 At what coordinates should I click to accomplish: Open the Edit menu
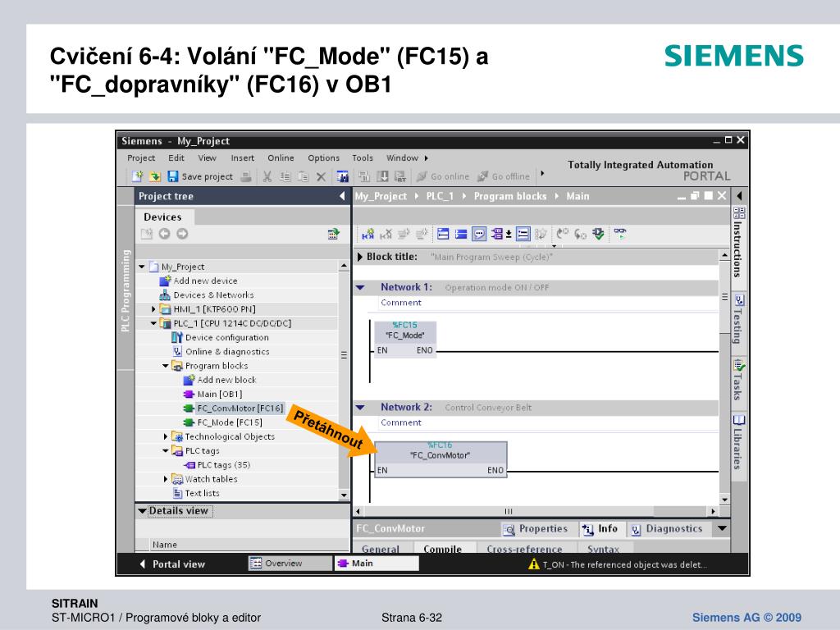tap(176, 158)
